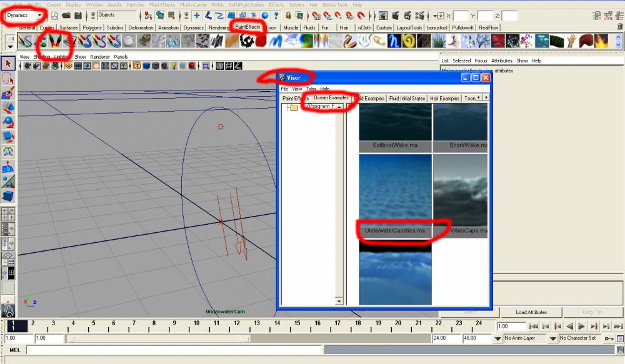Open the No Anim Layer dropdown arrow
Screen dimensions: 625x364
[x=497, y=338]
